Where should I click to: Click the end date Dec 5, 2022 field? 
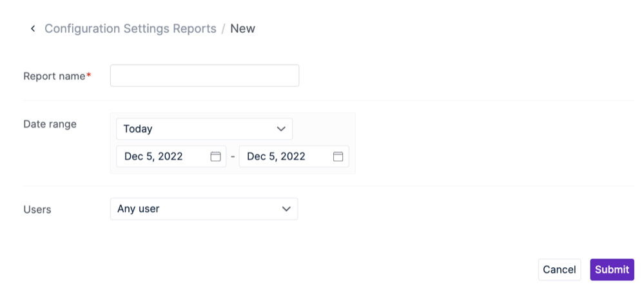[294, 156]
